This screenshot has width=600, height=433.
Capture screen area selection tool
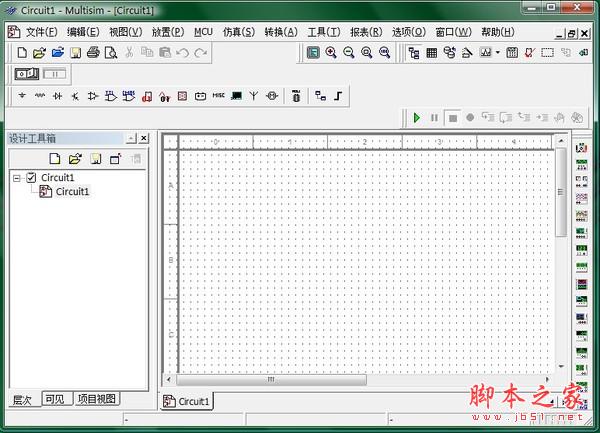coord(548,52)
